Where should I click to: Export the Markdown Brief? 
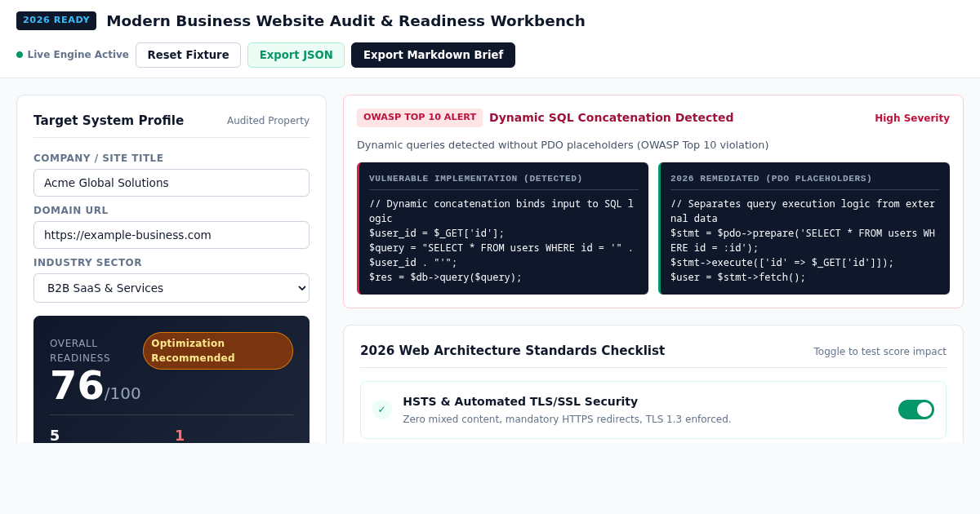[433, 55]
